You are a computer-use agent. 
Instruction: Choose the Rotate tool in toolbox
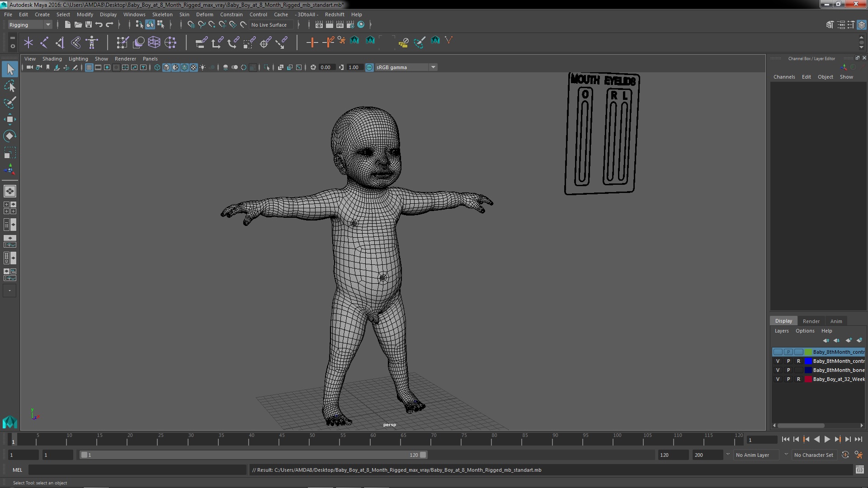pyautogui.click(x=10, y=136)
